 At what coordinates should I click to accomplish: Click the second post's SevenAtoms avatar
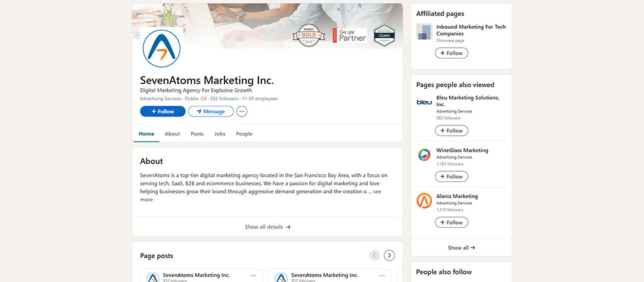tap(281, 277)
